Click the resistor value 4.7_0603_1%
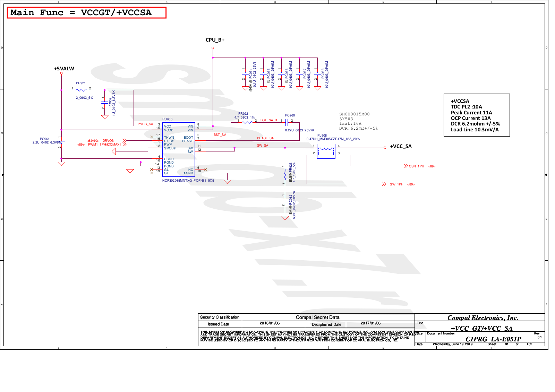 [x=245, y=117]
